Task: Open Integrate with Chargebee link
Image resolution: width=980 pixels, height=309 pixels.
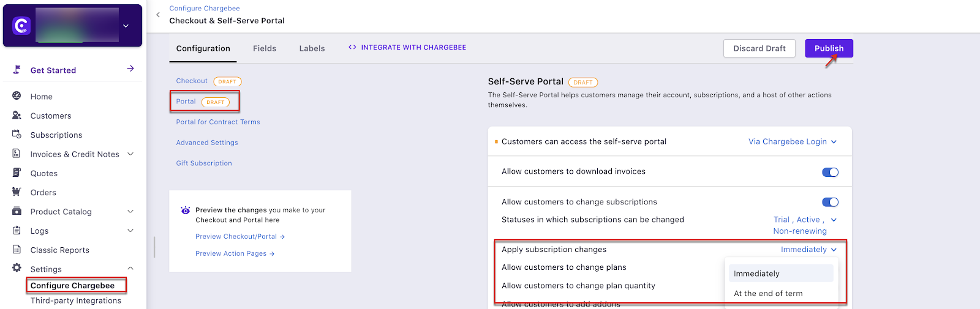Action: (407, 47)
